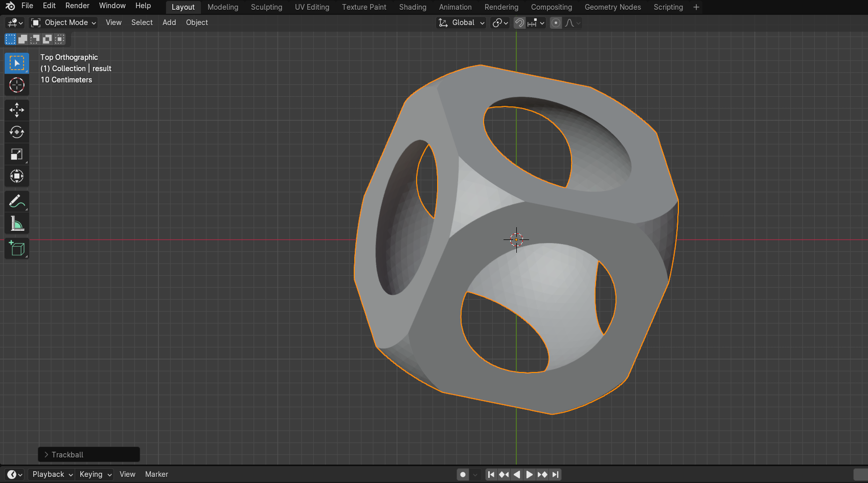Open the Playback popover
868x483 pixels.
pyautogui.click(x=52, y=474)
